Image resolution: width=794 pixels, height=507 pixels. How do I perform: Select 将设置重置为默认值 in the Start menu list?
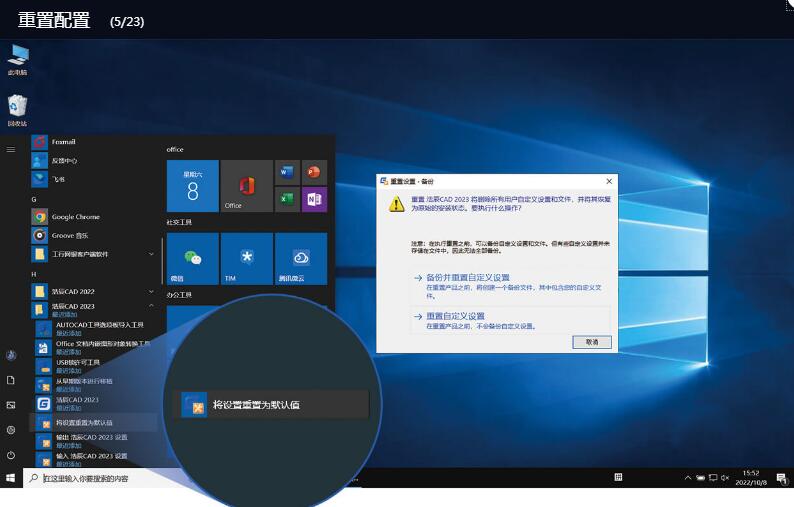(94, 422)
